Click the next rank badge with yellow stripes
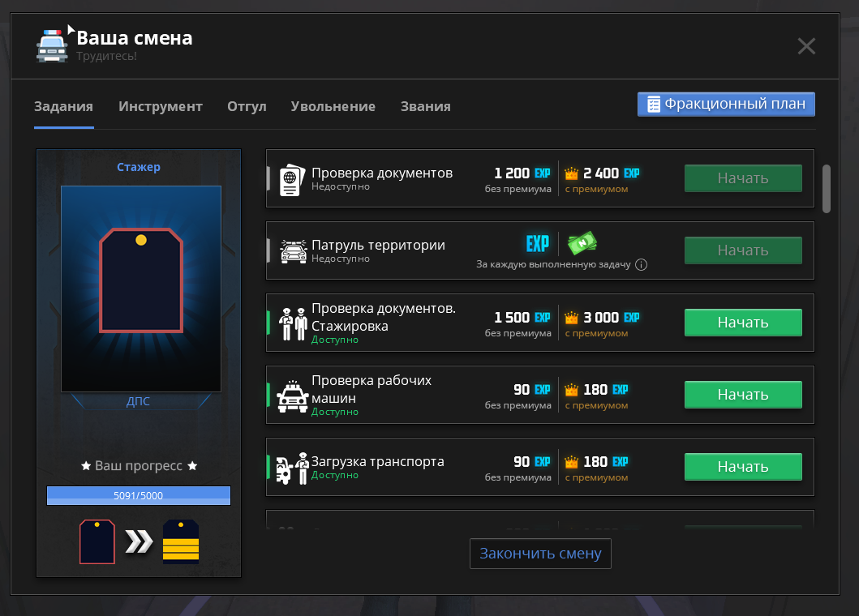Viewport: 859px width, 616px height. (x=181, y=541)
